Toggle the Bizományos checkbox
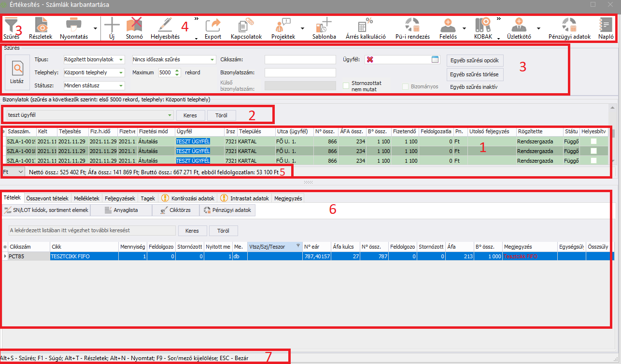 pos(406,86)
